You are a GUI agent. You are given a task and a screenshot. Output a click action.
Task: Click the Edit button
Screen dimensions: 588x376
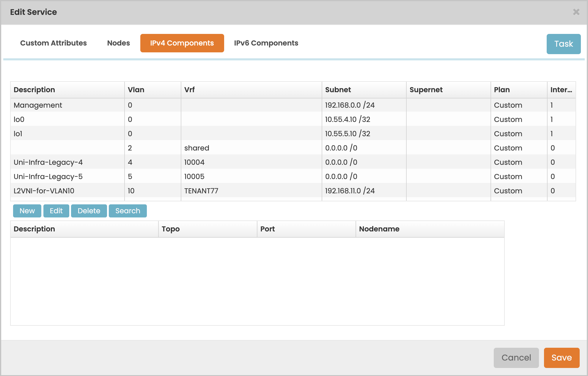(56, 211)
